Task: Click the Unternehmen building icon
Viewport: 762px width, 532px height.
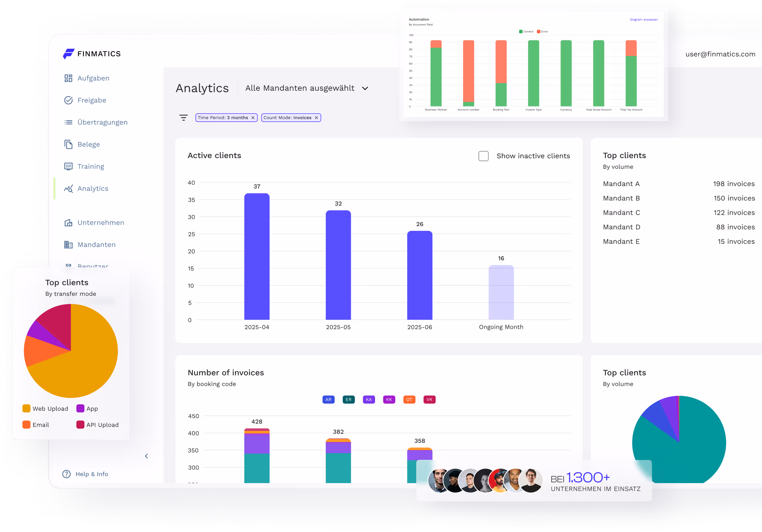Action: click(68, 222)
